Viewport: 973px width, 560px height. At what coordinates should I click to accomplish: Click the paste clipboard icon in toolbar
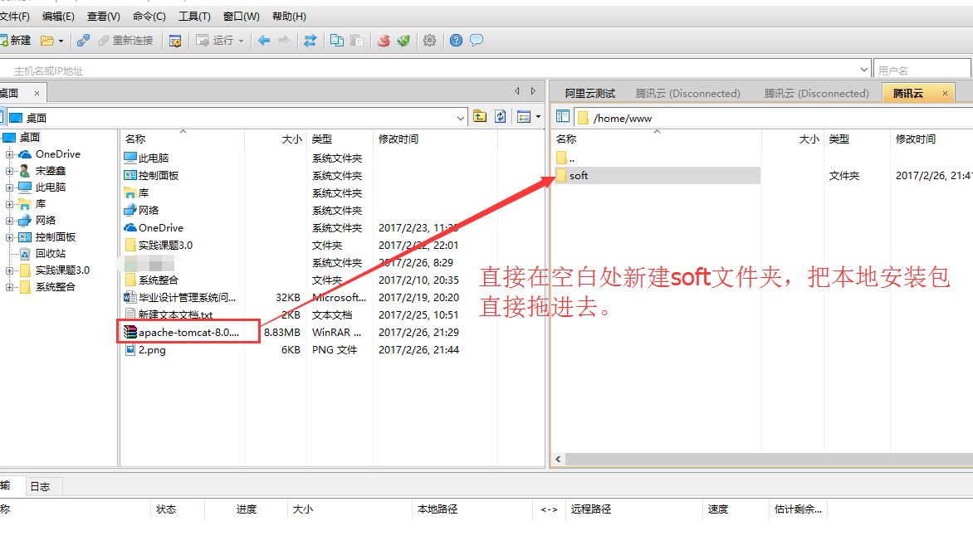click(x=357, y=41)
